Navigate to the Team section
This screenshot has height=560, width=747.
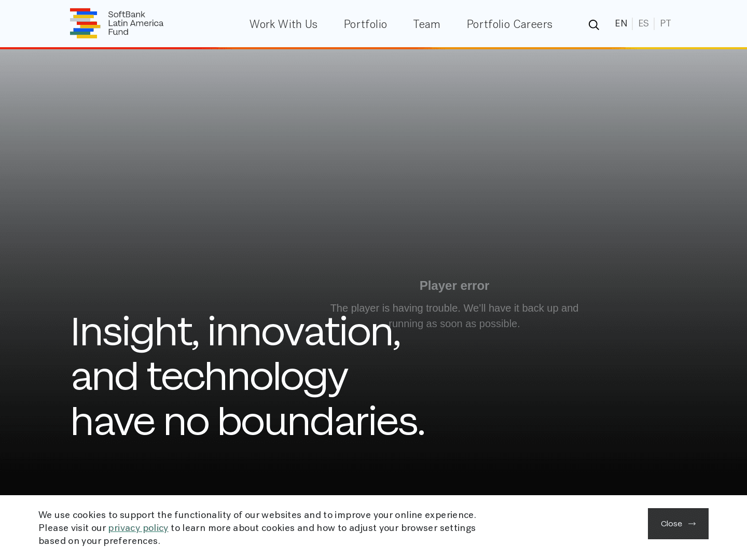pyautogui.click(x=426, y=24)
